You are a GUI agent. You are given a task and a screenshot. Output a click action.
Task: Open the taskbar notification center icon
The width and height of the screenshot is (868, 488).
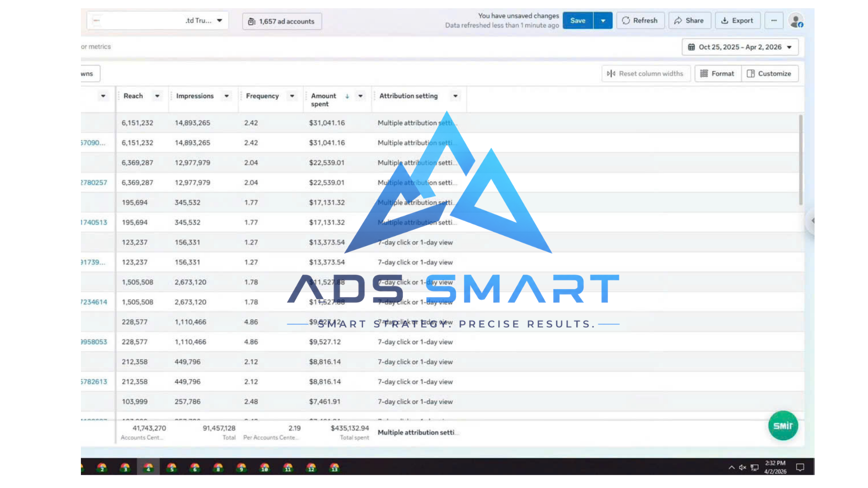800,468
